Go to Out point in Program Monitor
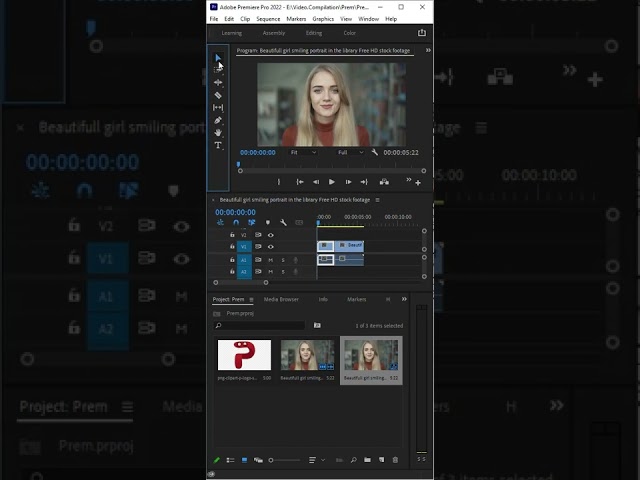Screen dimensions: 640x480 pyautogui.click(x=364, y=182)
